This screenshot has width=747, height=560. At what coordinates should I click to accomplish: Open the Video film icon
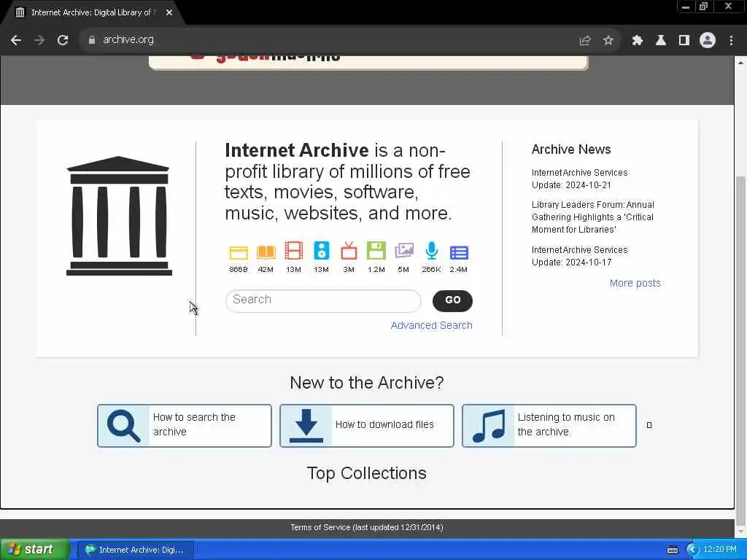(x=293, y=251)
